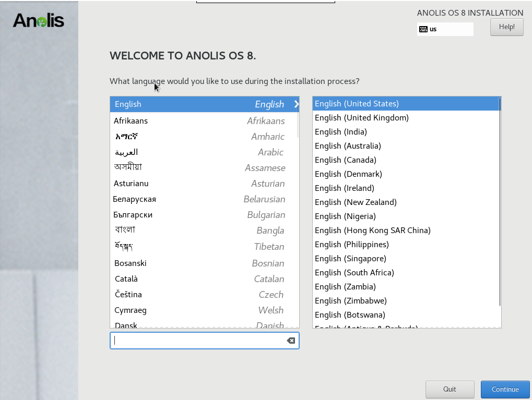Choose English (Zimbabwe) locale
This screenshot has height=400, width=532.
pyautogui.click(x=406, y=300)
